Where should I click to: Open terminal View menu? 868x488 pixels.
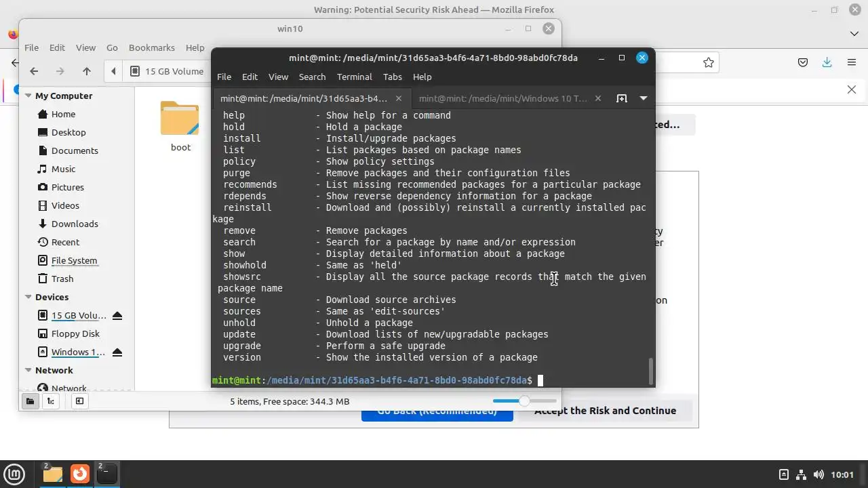278,77
